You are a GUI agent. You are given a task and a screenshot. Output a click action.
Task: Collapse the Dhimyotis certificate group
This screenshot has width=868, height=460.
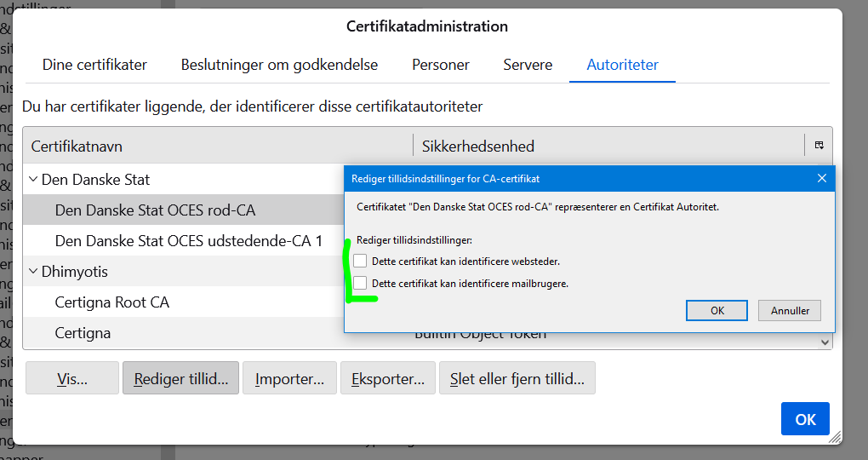pos(33,272)
